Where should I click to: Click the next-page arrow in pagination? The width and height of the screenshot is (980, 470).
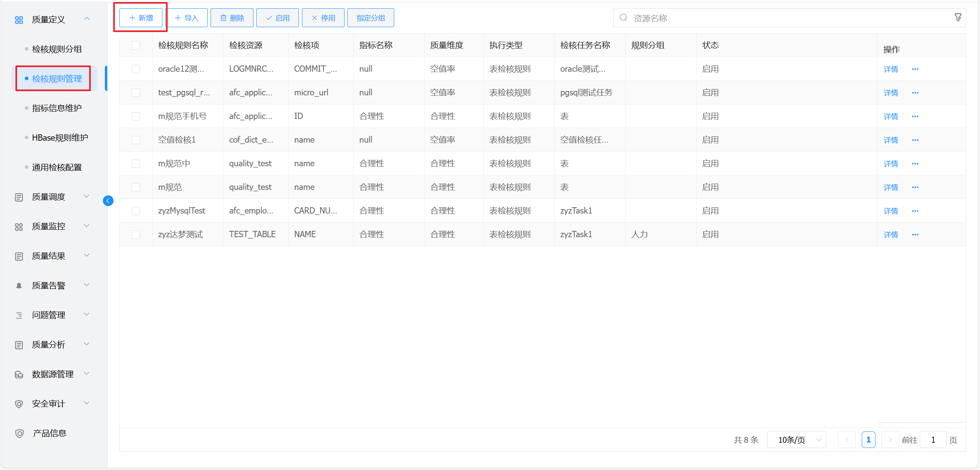click(x=890, y=440)
